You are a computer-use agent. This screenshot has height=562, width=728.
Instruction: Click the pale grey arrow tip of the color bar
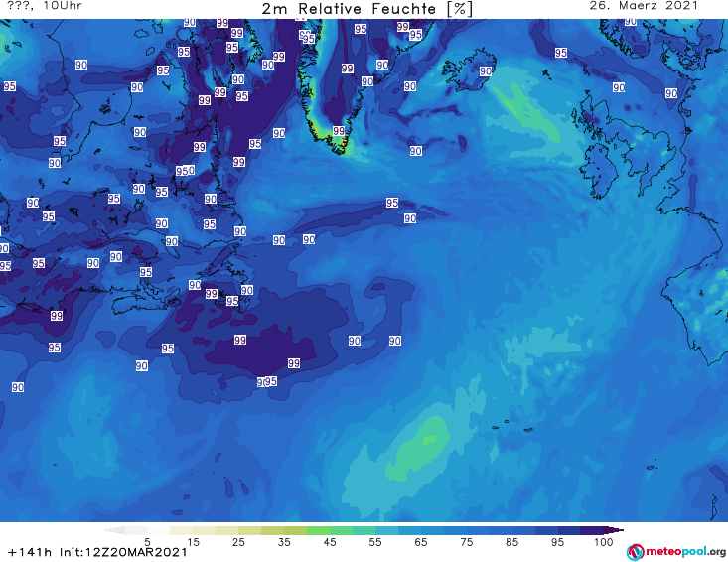tap(114, 530)
